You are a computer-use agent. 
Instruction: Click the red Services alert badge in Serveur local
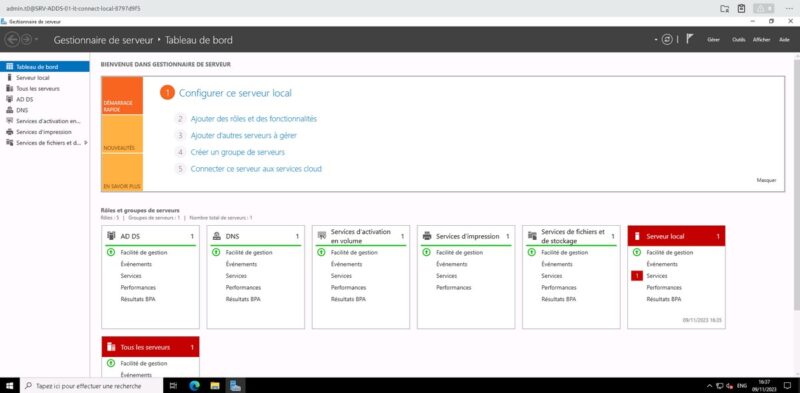(x=637, y=276)
